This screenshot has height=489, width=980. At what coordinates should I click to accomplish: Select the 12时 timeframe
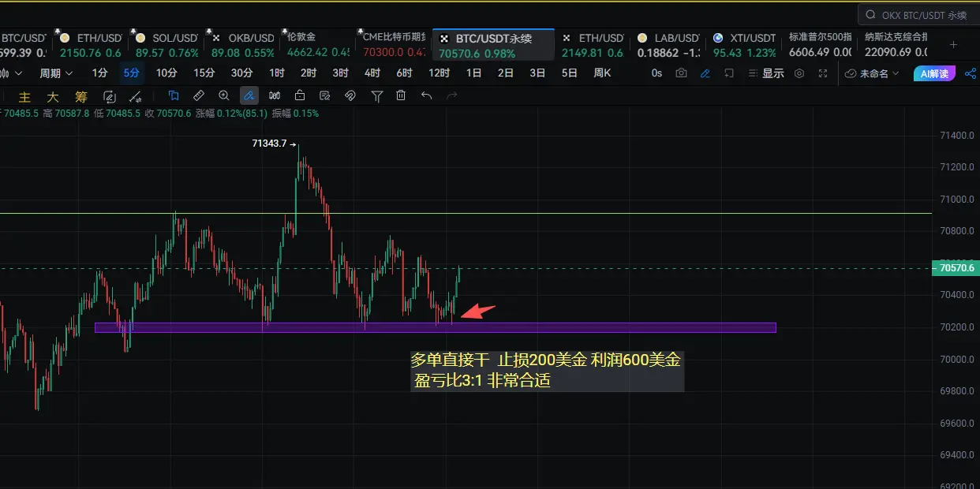[x=440, y=73]
